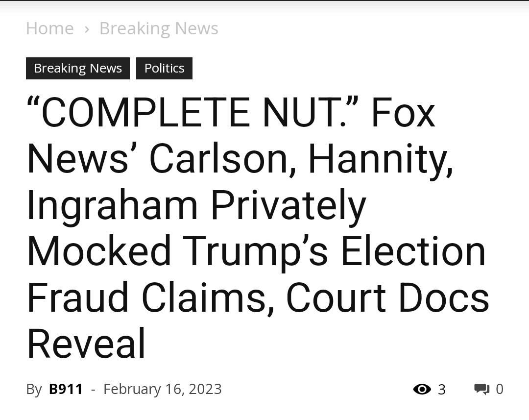Click the "By" label before the author

click(x=34, y=389)
